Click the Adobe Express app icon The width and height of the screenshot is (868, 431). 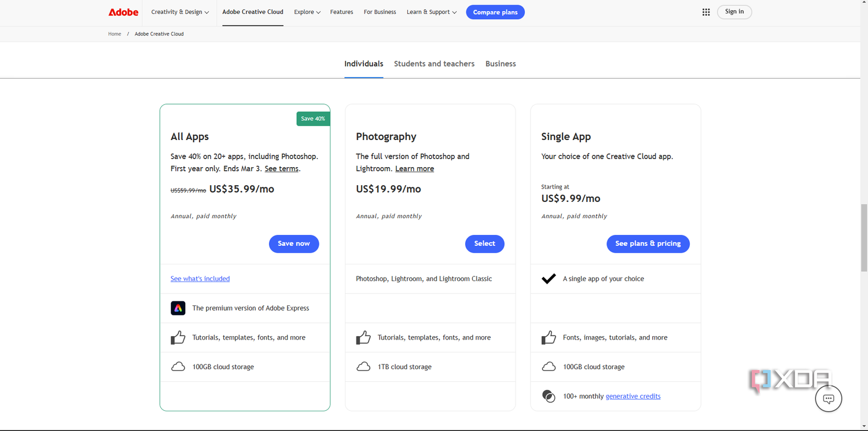[178, 308]
